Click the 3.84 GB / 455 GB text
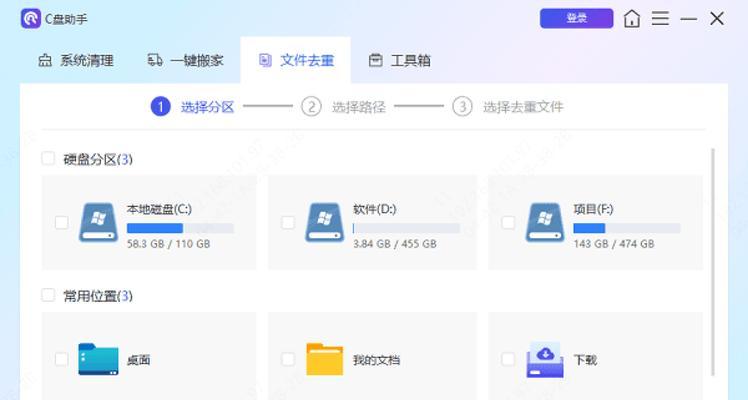Screen dimensions: 748x400 395,244
